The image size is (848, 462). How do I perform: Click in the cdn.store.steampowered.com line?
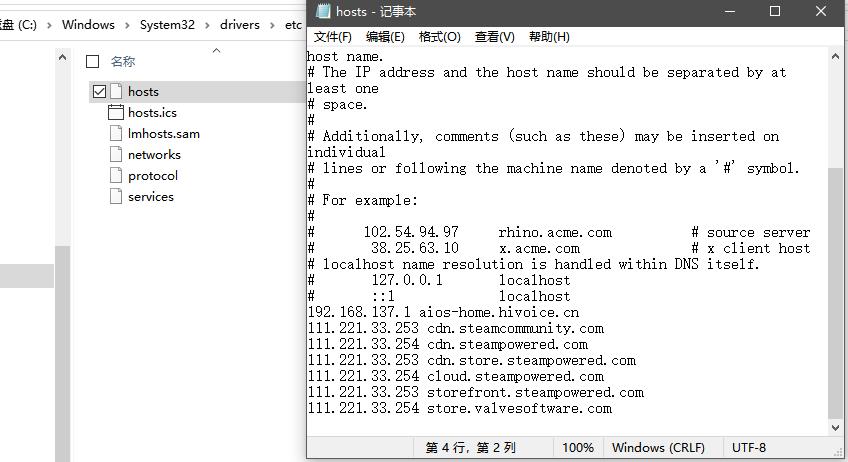point(472,360)
